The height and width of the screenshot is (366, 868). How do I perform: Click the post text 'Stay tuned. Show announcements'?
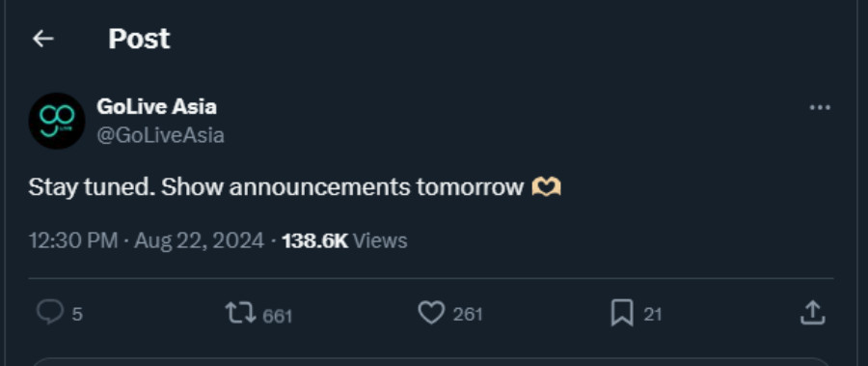point(219,187)
